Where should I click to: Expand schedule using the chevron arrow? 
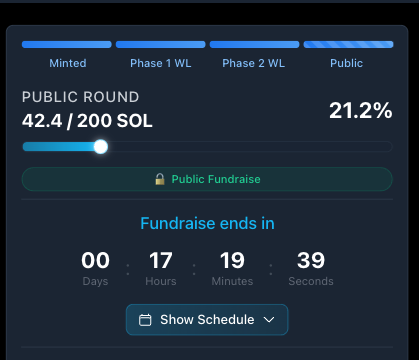[x=269, y=320]
